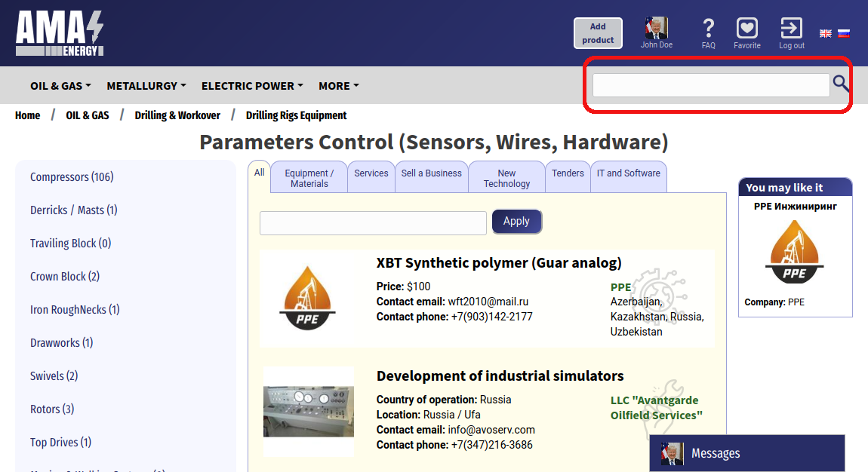Select the Tenders tab
Screen dimensions: 868x472
click(568, 173)
